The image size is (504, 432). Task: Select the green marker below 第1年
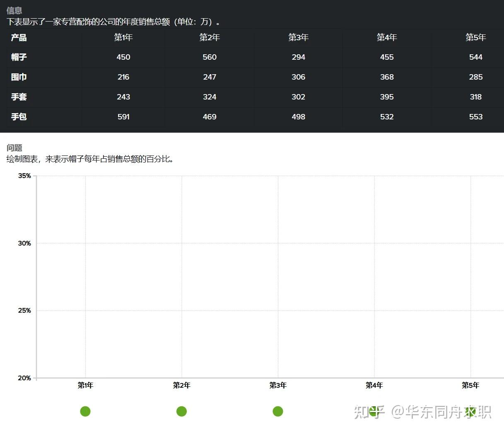pyautogui.click(x=85, y=411)
